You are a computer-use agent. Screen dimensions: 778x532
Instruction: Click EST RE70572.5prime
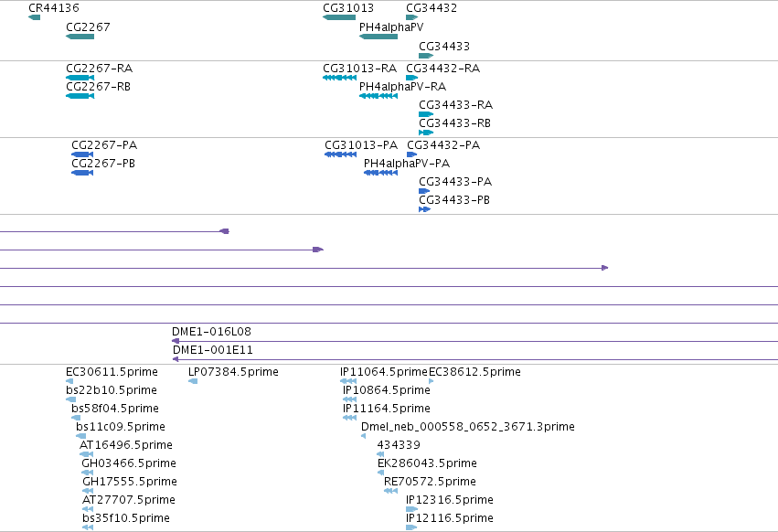[391, 491]
